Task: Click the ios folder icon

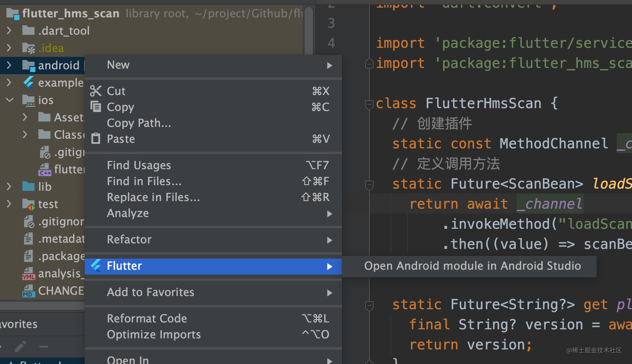Action: point(28,100)
